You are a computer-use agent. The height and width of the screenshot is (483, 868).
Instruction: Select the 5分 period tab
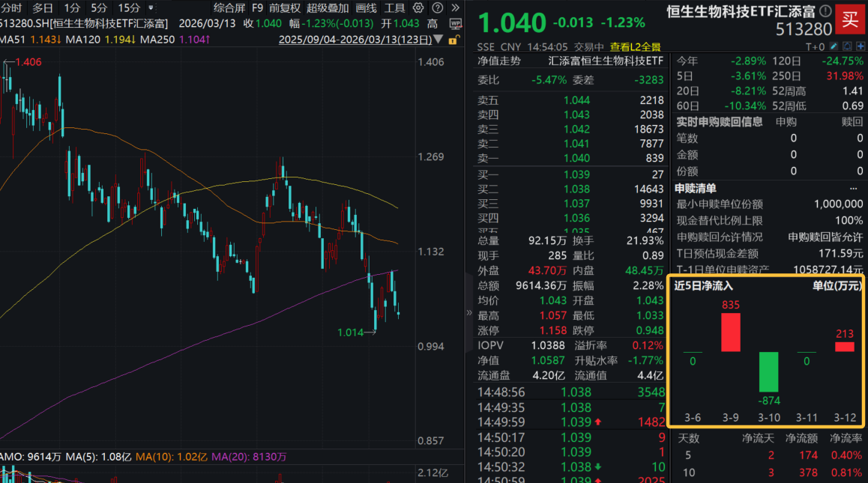(x=99, y=8)
